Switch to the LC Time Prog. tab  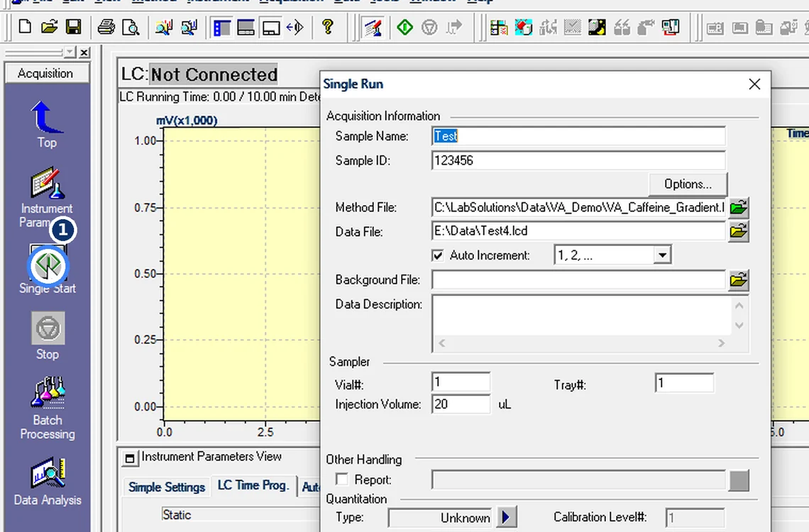[x=253, y=485]
